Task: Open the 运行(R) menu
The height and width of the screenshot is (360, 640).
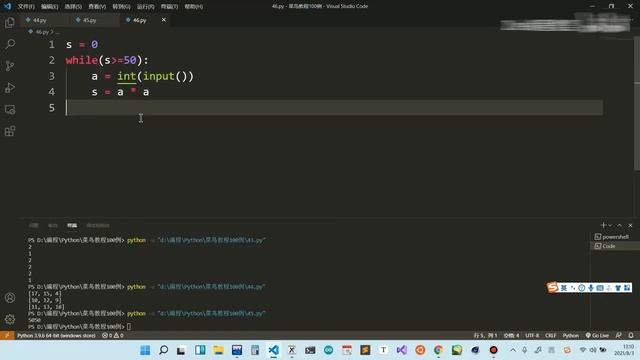Action: pos(145,7)
